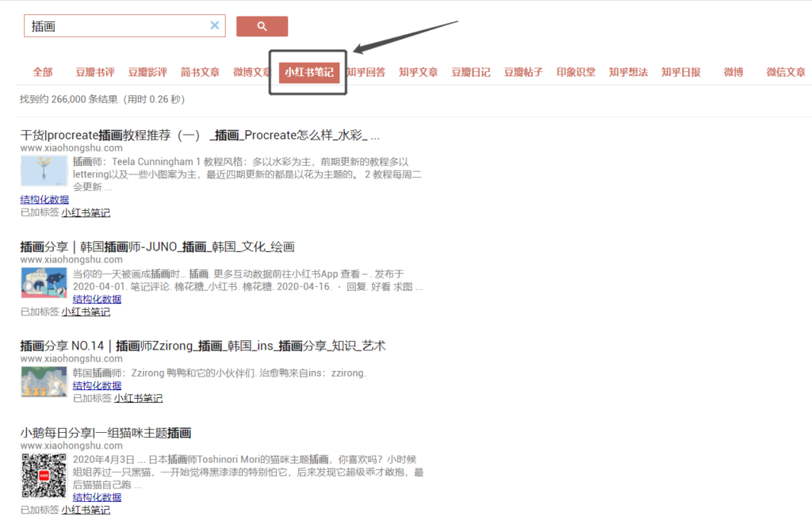Viewport: 812px width, 524px height.
Task: Click the xiaohongshu.com URL under the JUNO result
Action: tap(71, 260)
